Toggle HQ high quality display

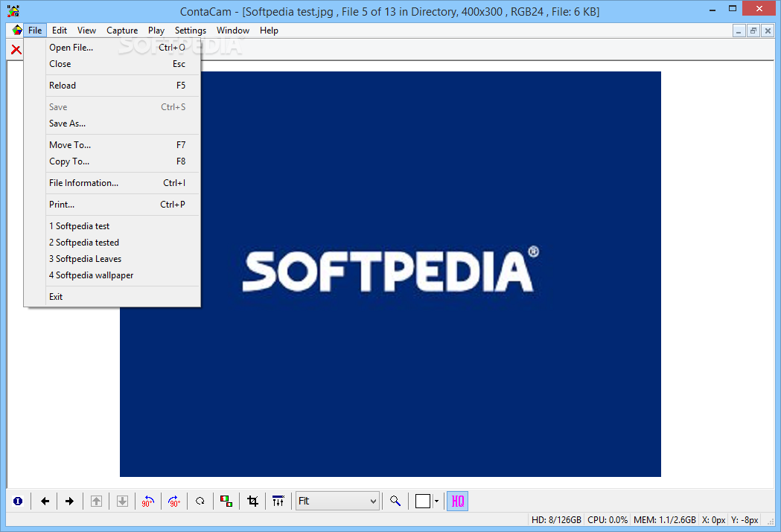[457, 501]
